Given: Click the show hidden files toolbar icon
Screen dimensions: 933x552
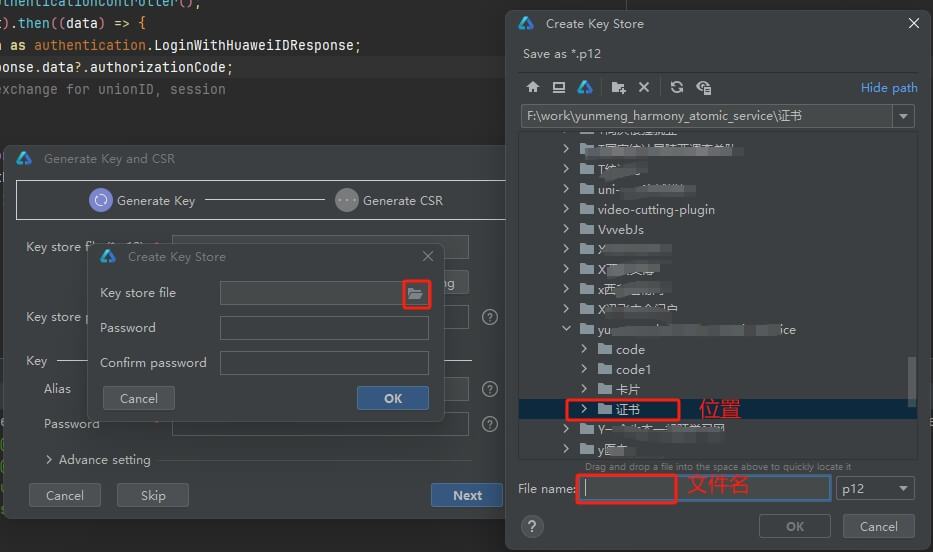Looking at the screenshot, I should coord(703,87).
